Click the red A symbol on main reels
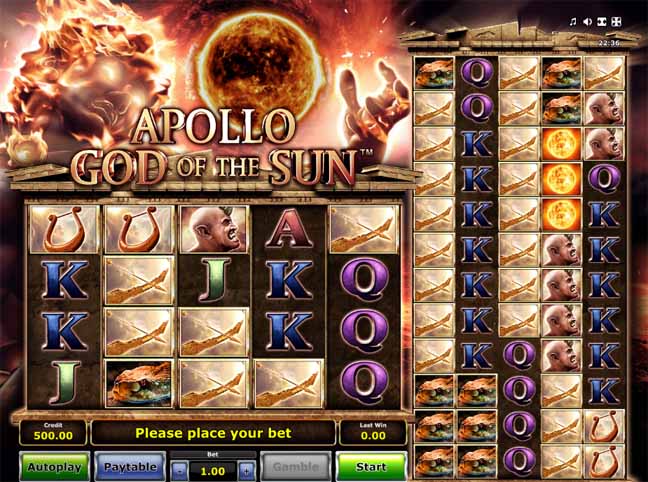The width and height of the screenshot is (648, 482). pyautogui.click(x=288, y=229)
